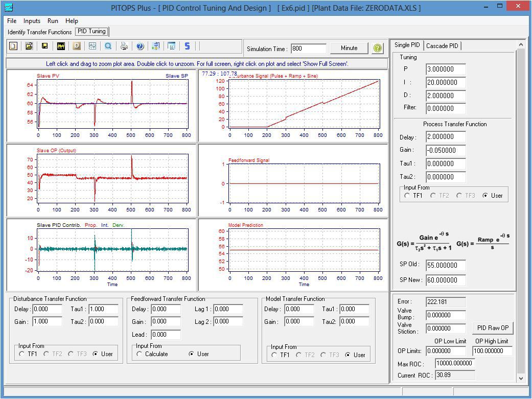Image resolution: width=532 pixels, height=399 pixels.
Task: Click the New file toolbar icon
Action: point(13,46)
